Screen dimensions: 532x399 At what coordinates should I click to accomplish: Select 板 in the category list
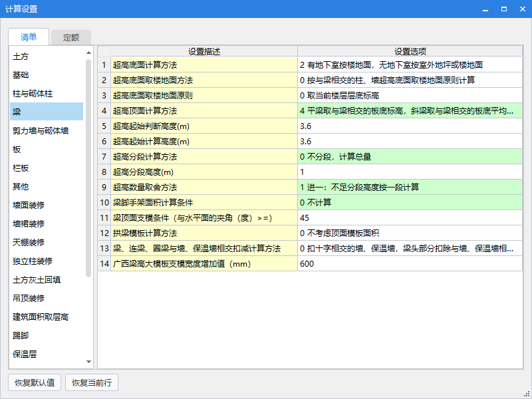[x=47, y=149]
